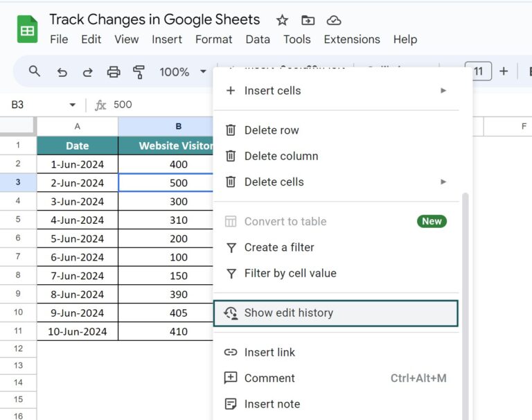Click the context menu vertical scrollbar

tap(465, 306)
